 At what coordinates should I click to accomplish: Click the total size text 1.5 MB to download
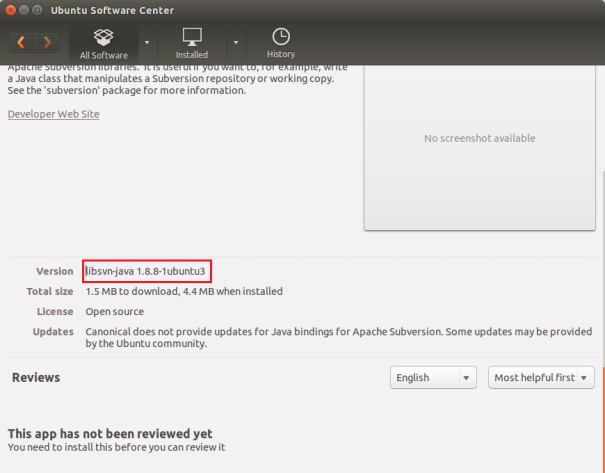click(x=132, y=291)
